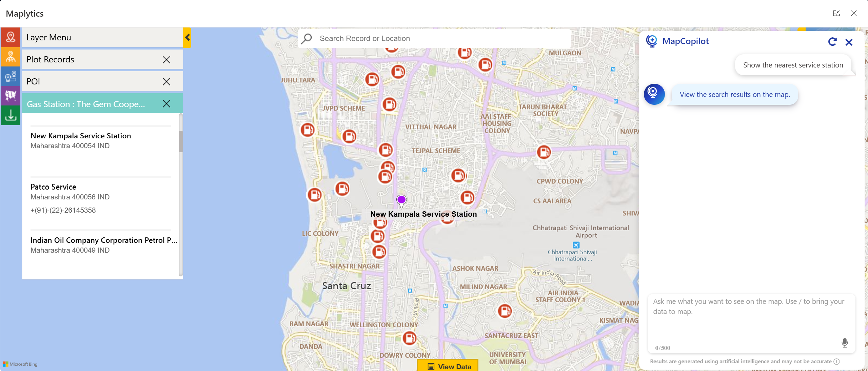Click the green download icon in sidebar
This screenshot has width=868, height=371.
(11, 115)
